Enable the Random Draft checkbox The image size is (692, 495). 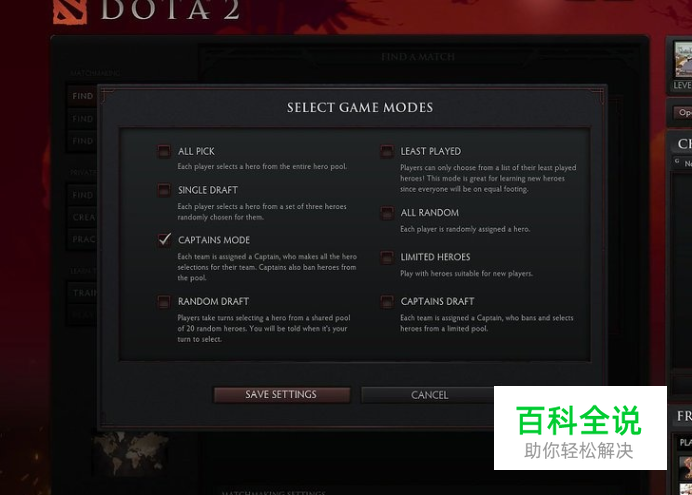[164, 302]
